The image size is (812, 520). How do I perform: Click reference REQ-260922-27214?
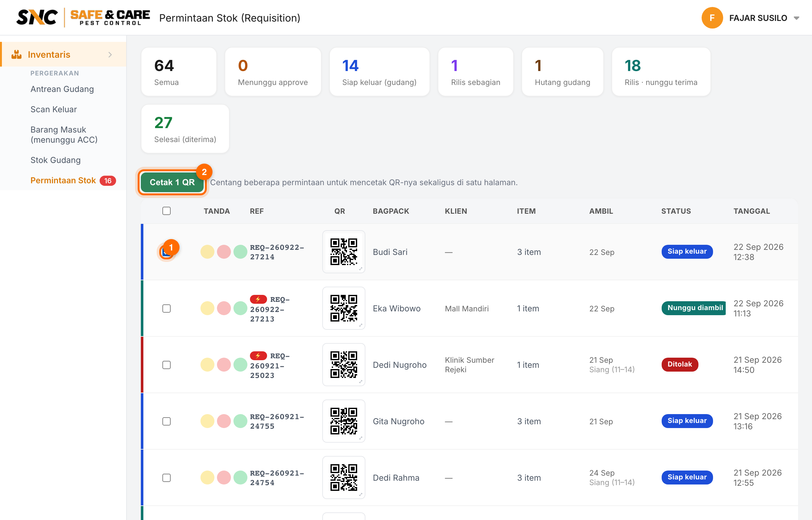click(277, 252)
